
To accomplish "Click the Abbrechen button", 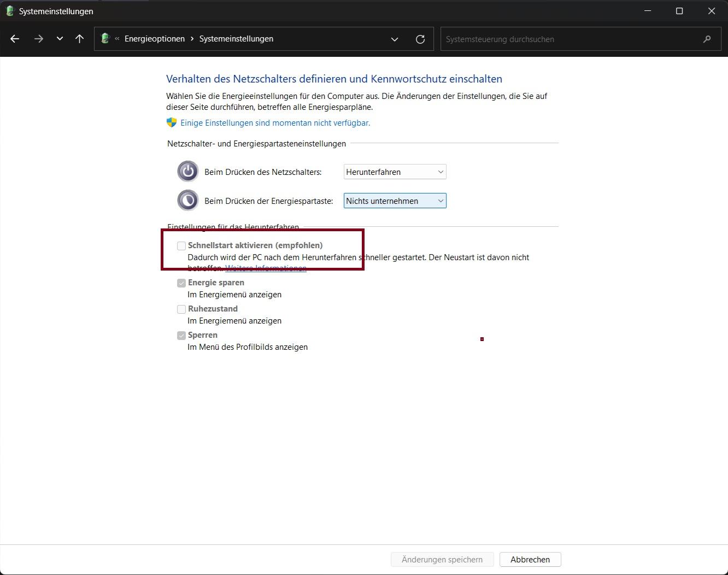I will pos(530,559).
